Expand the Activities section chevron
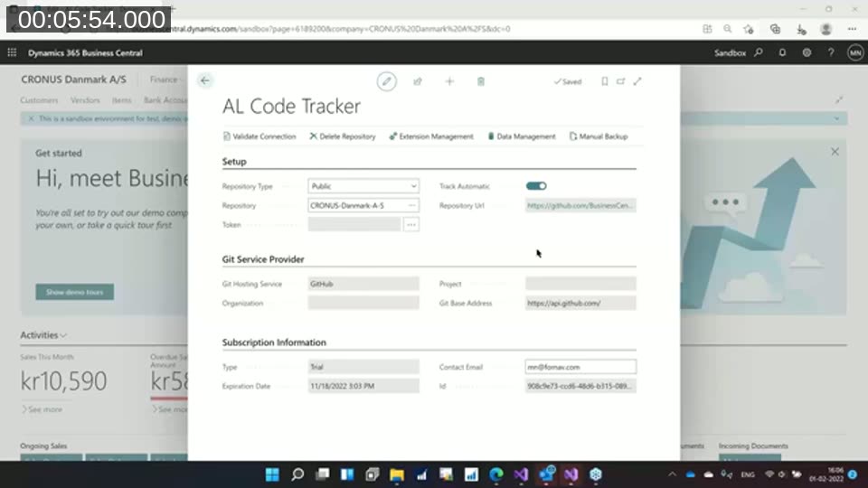Screen dimensions: 868x488 coord(63,335)
